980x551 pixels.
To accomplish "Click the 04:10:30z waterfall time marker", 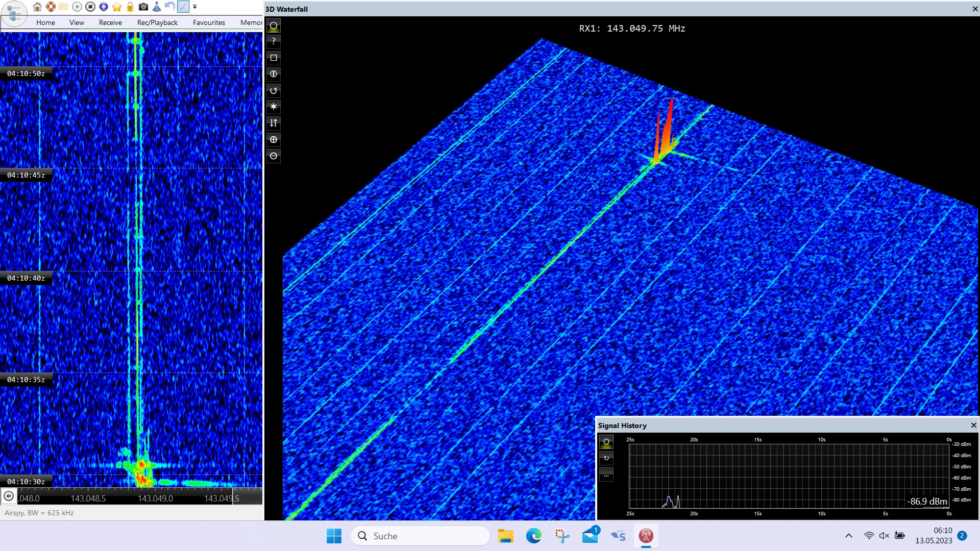I will tap(26, 482).
